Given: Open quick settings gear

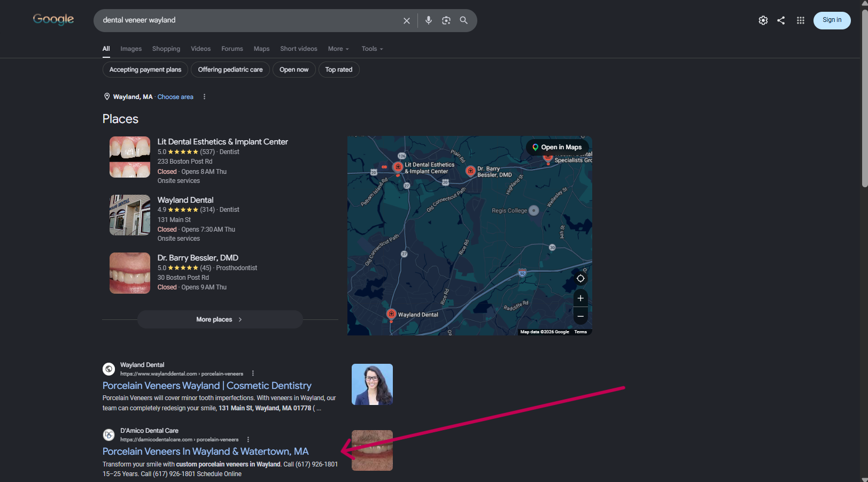Looking at the screenshot, I should (x=763, y=20).
